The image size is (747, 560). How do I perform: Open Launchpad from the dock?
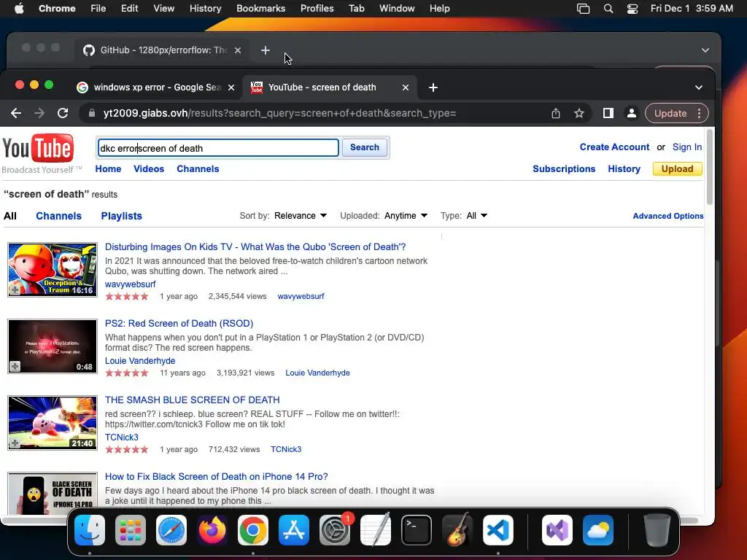click(x=131, y=530)
